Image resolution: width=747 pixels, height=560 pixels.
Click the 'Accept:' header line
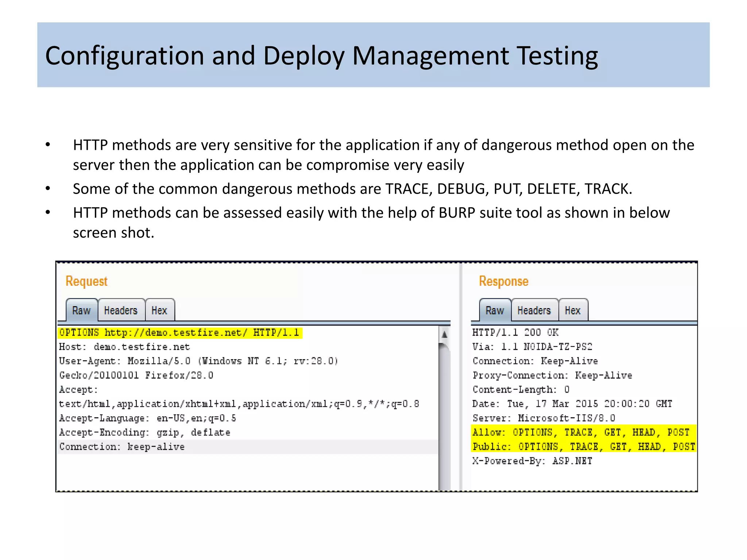pos(78,390)
